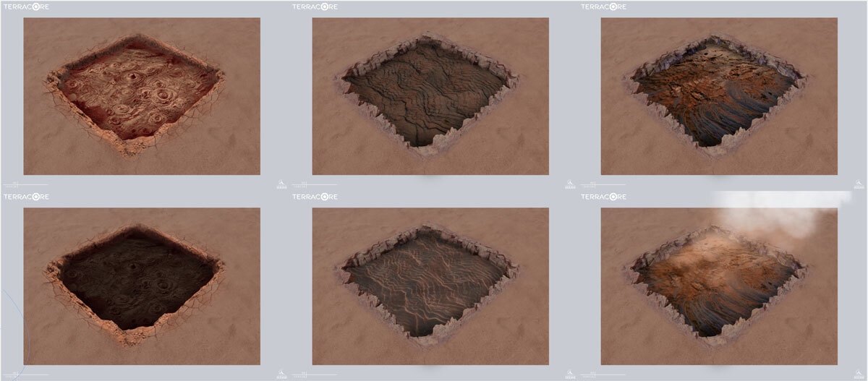The image size is (868, 381).
Task: Select the dark shadowed crater pit image
Action: [x=141, y=286]
